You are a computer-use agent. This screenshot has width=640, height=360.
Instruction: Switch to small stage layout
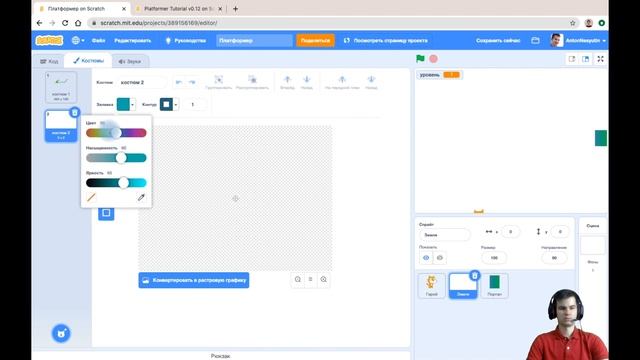point(572,59)
